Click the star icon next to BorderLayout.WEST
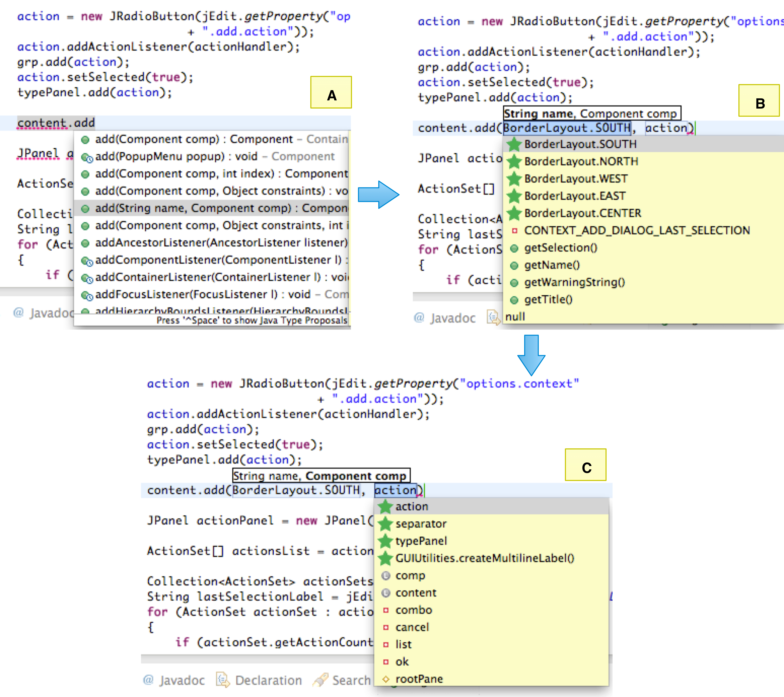Screen dimensions: 784x697 coord(514,179)
